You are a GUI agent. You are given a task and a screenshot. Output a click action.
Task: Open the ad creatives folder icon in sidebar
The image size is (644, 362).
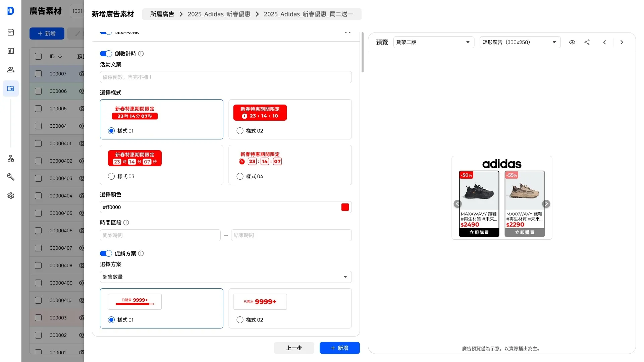[x=11, y=88]
